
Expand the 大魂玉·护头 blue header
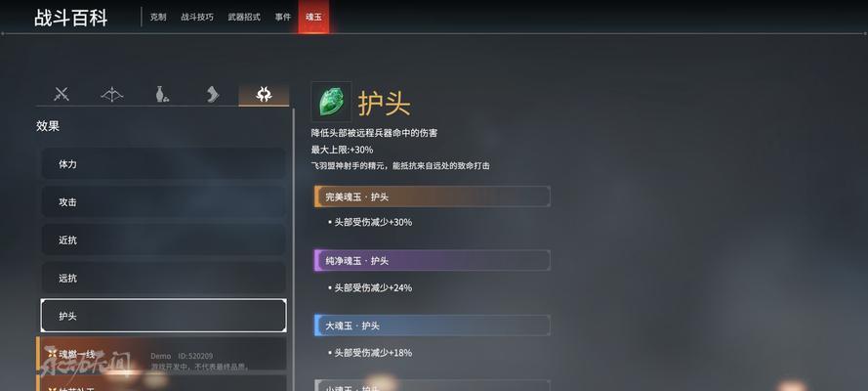433,326
